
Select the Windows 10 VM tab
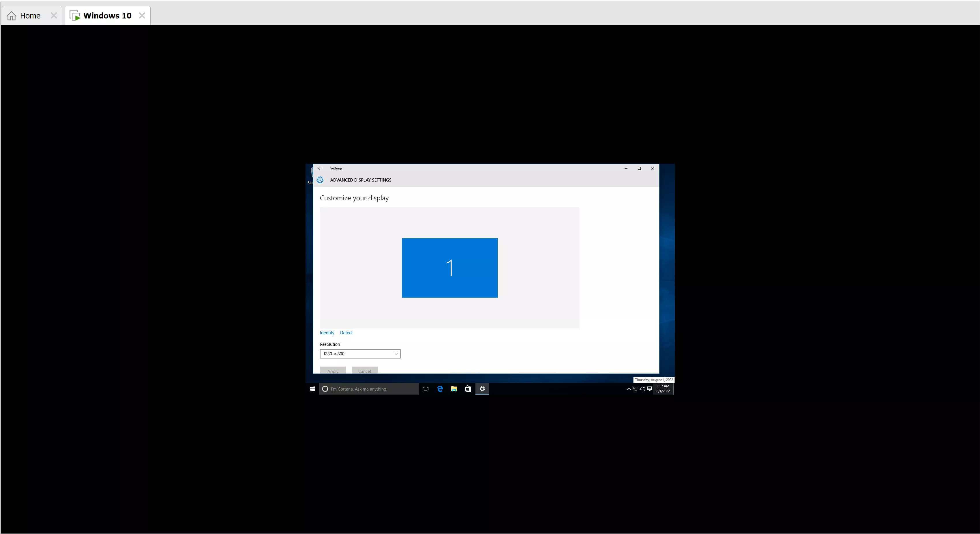[107, 16]
